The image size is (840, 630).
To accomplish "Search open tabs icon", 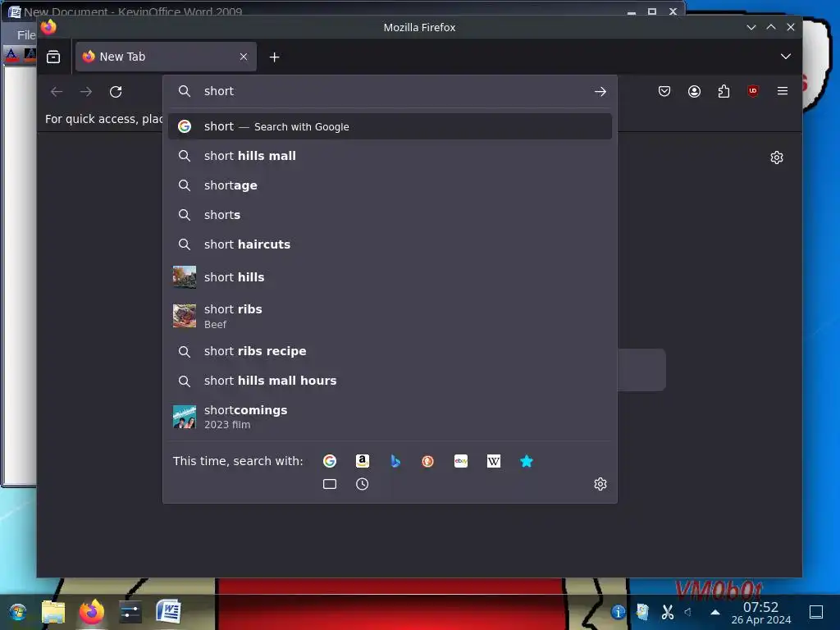I will click(x=330, y=484).
